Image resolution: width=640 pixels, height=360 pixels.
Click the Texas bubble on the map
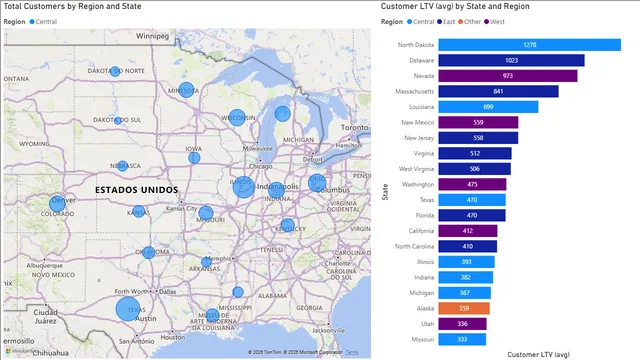(x=128, y=309)
